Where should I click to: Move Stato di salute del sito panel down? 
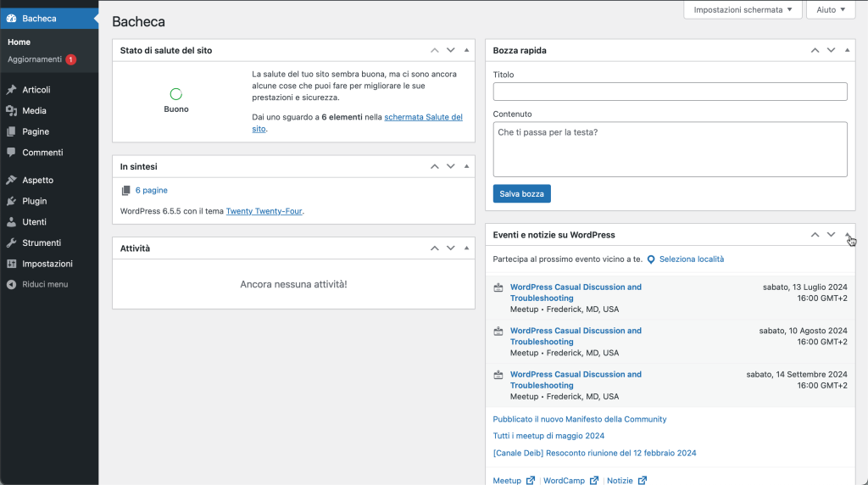[x=451, y=50]
